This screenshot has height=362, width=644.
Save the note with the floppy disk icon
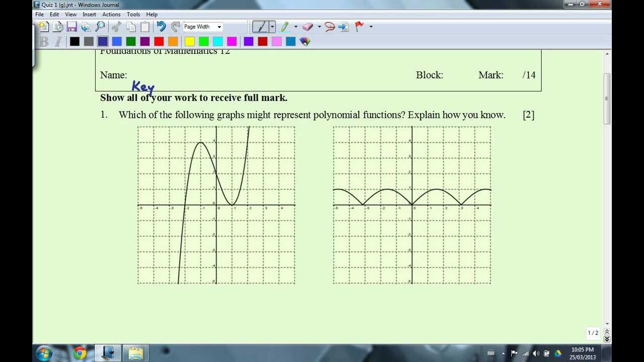[72, 27]
